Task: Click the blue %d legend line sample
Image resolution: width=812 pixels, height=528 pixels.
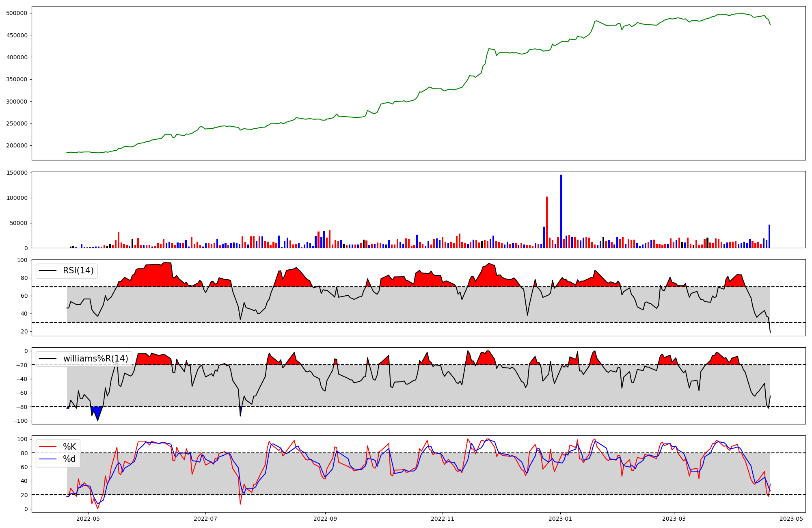Action: 48,459
